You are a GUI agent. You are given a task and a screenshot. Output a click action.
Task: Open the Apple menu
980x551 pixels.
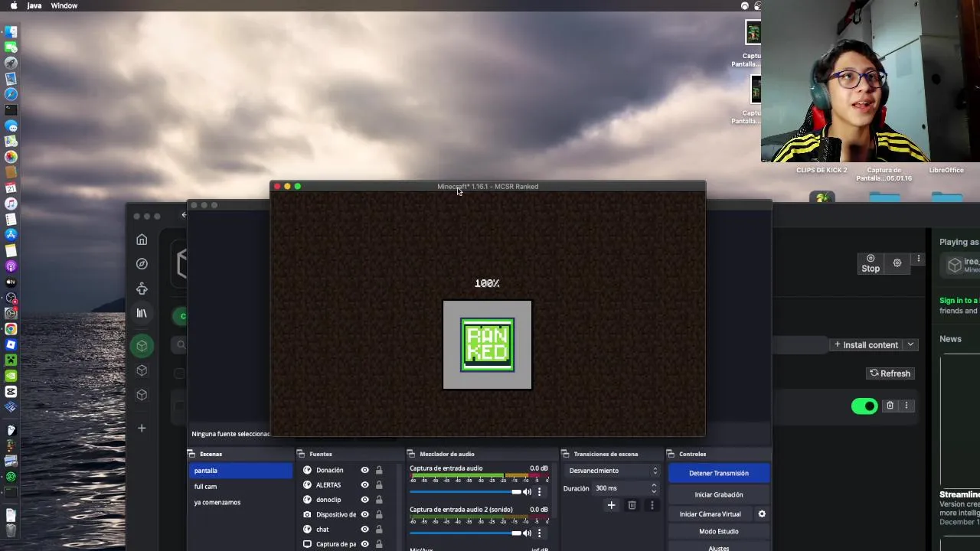point(13,5)
